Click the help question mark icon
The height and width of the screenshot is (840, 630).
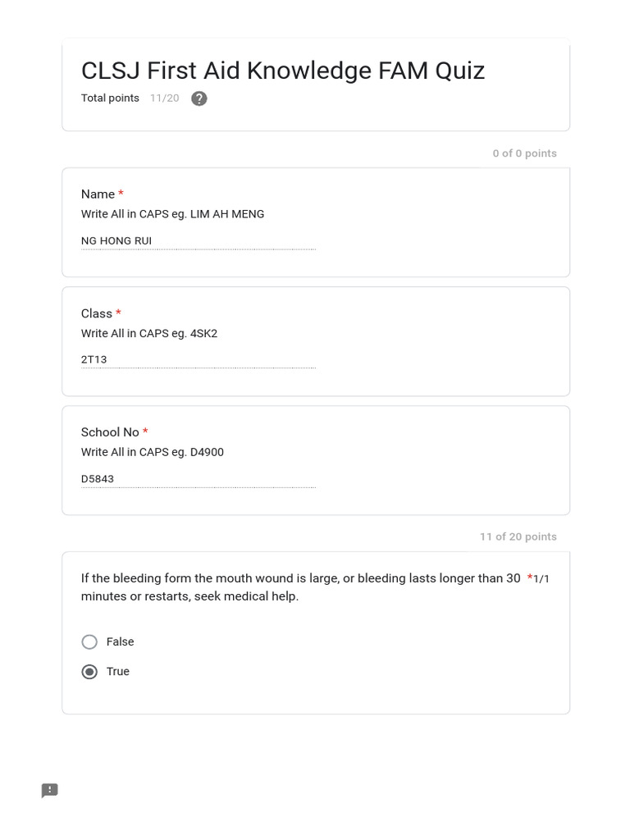(199, 98)
